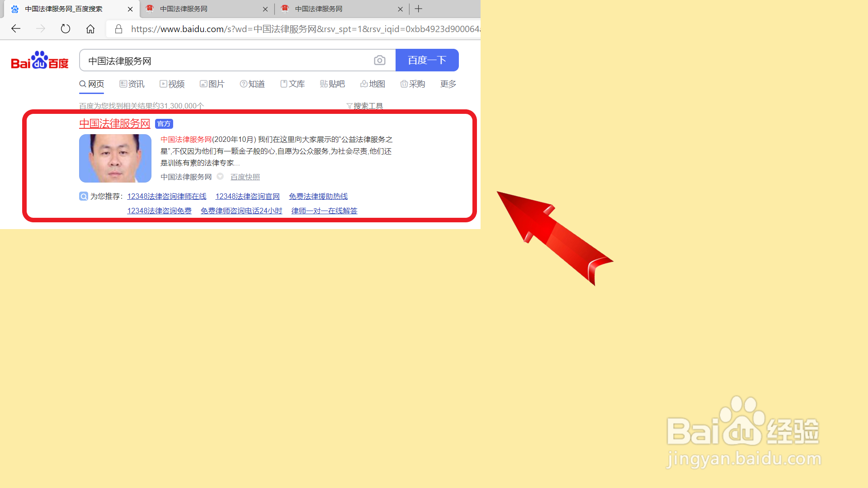Open 免费律师咨询电话24小时 suggestion
868x488 pixels.
click(241, 211)
